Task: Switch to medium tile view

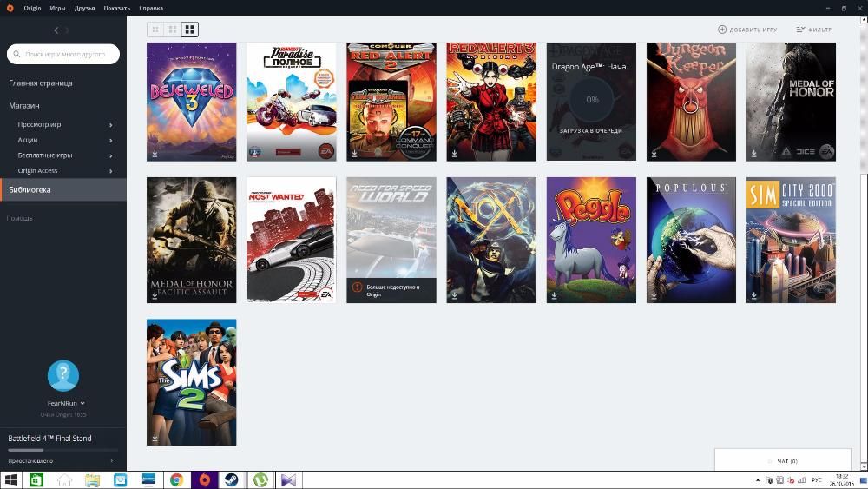Action: pos(172,30)
